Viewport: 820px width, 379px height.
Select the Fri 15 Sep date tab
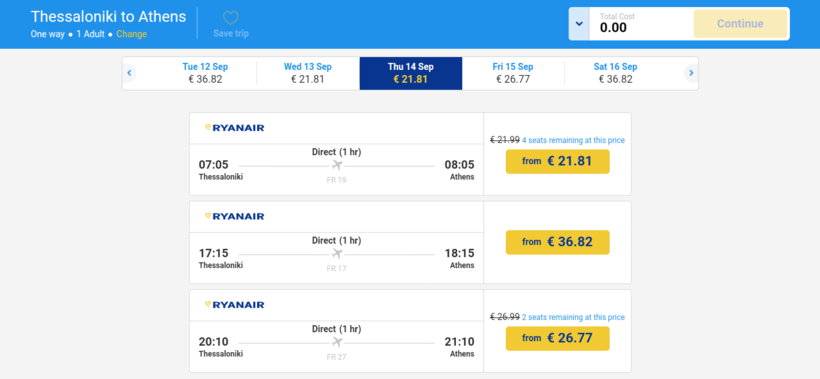pyautogui.click(x=513, y=73)
